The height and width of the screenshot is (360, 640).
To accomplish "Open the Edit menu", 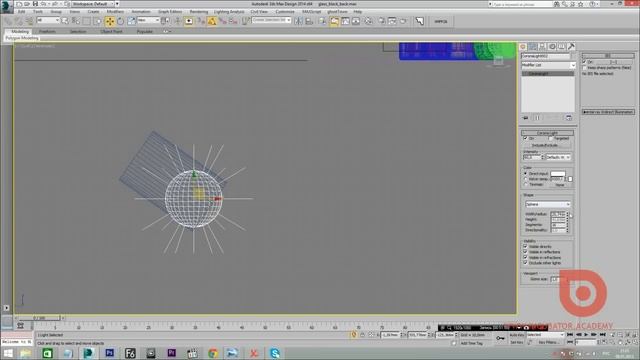I will coord(21,12).
